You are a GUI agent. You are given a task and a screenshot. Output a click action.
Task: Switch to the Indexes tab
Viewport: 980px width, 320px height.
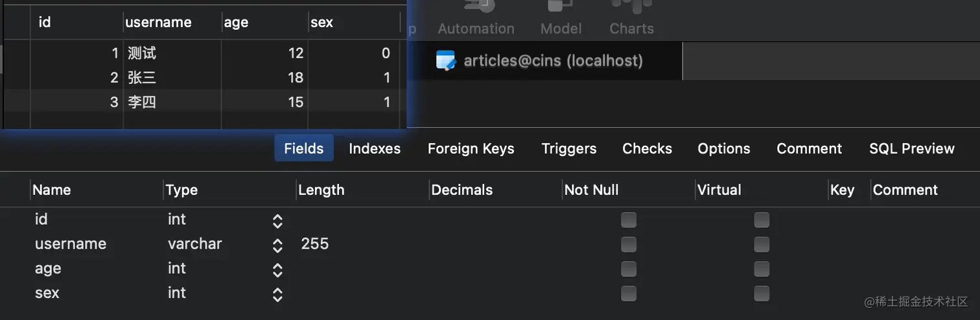point(375,148)
